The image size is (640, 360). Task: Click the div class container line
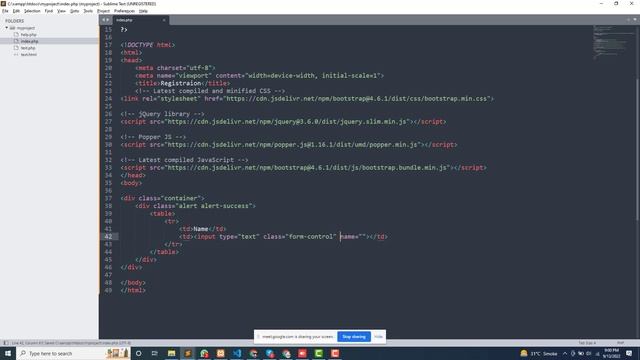tap(162, 198)
